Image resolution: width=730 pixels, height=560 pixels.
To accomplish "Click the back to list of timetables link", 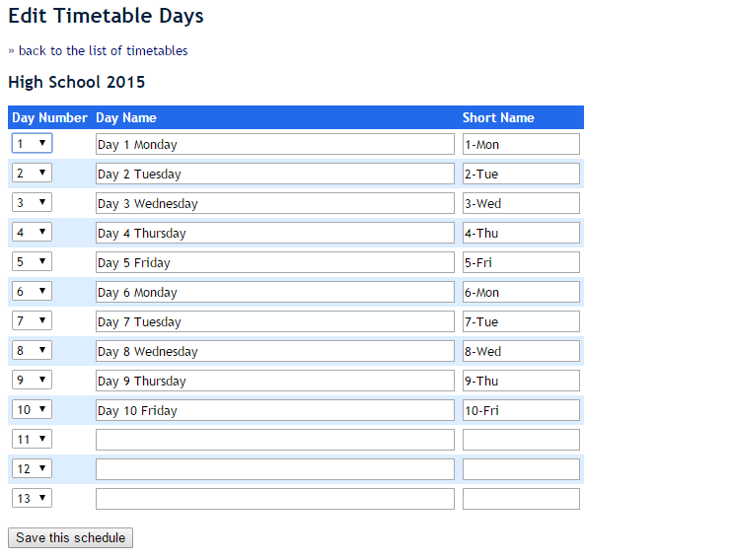I will 103,50.
